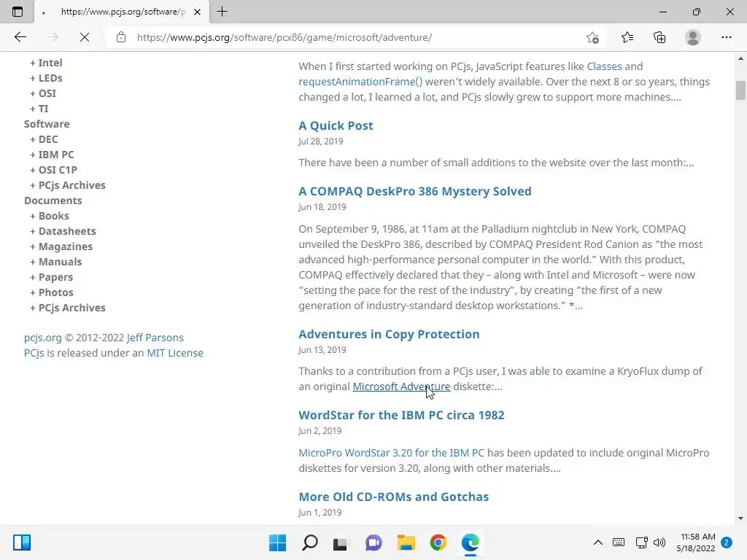This screenshot has height=560, width=747.
Task: Expand the Magazines section
Action: [61, 246]
